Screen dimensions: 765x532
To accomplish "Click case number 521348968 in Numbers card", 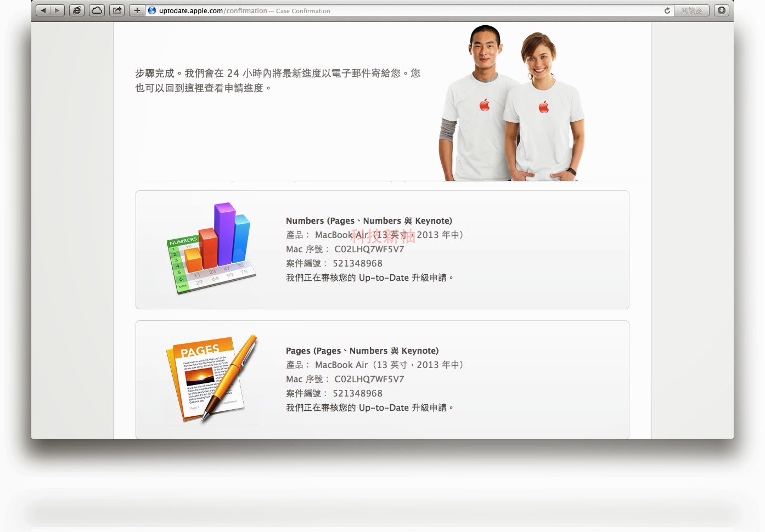I will coord(357,263).
